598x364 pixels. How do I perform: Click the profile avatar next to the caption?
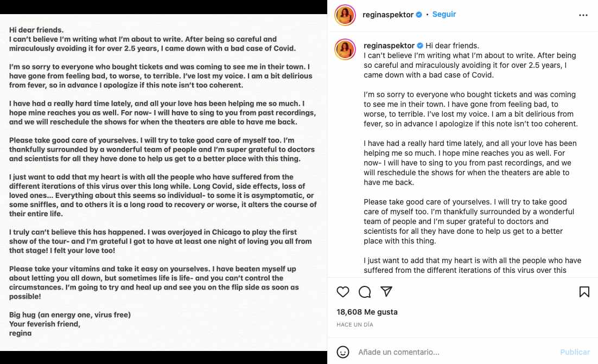(345, 50)
